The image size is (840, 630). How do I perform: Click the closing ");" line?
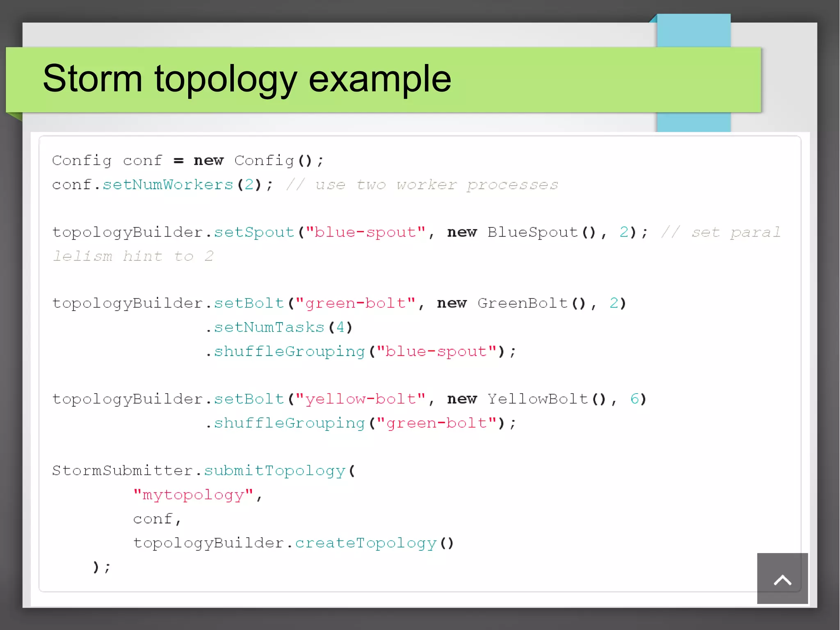point(102,567)
